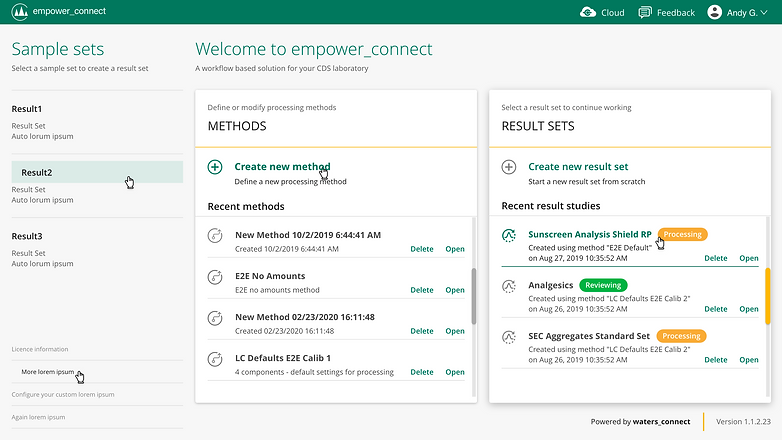Click method icon beside New Method 02/23/2020

point(215,317)
